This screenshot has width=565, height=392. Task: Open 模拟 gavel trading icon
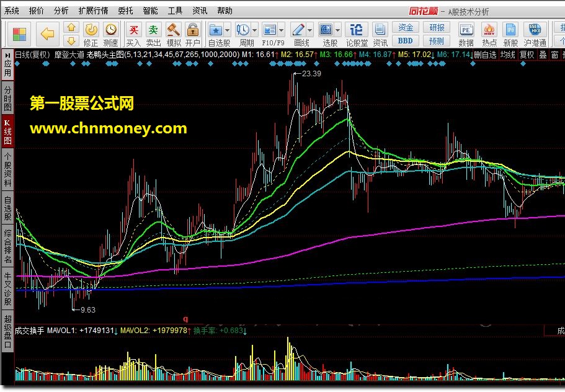pyautogui.click(x=173, y=30)
